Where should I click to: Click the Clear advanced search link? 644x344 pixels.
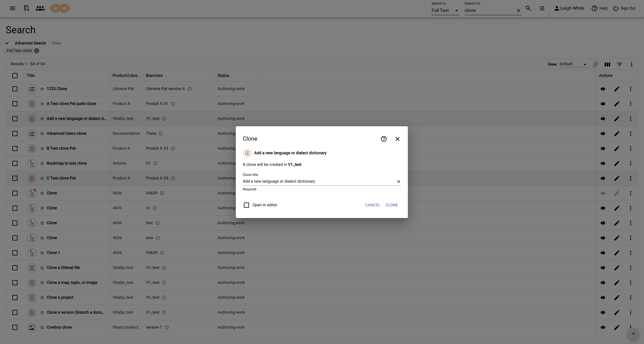tap(56, 43)
